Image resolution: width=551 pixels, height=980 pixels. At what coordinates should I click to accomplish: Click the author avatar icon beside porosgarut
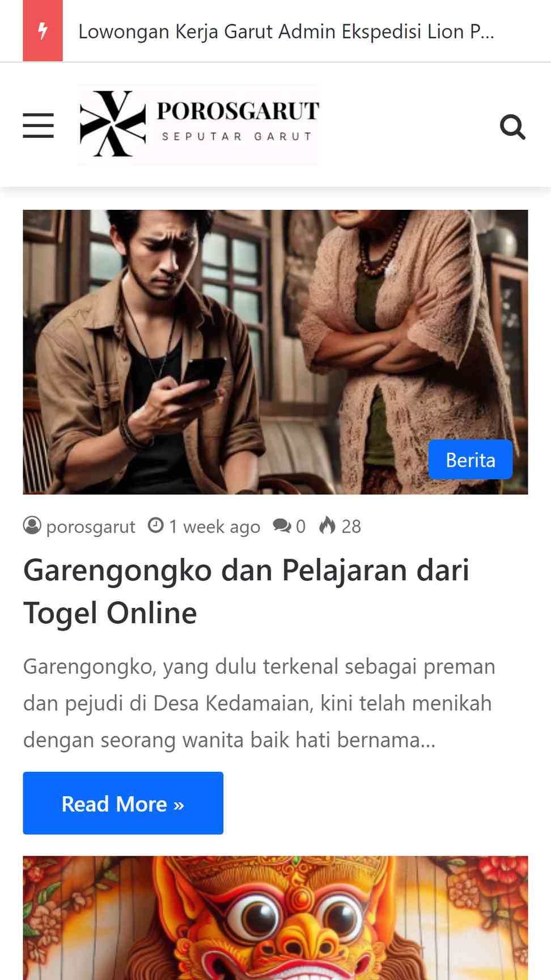(x=32, y=526)
